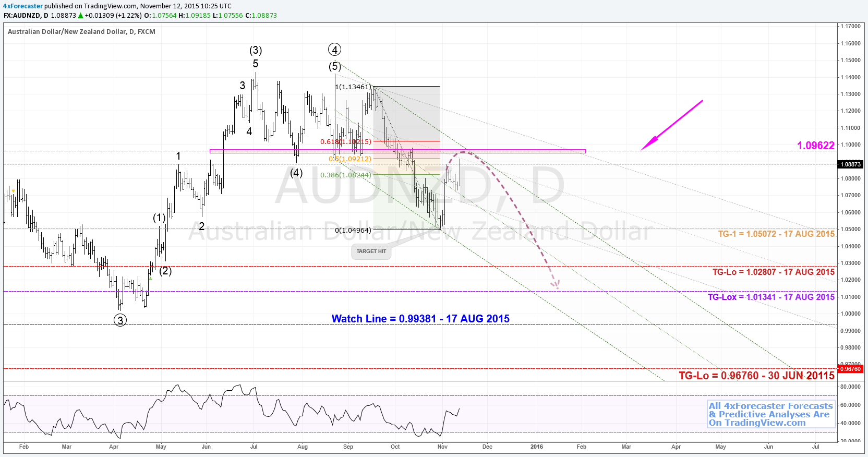Click the 1.14000 price axis label
Screen dimensions: 868x457
tap(850, 77)
